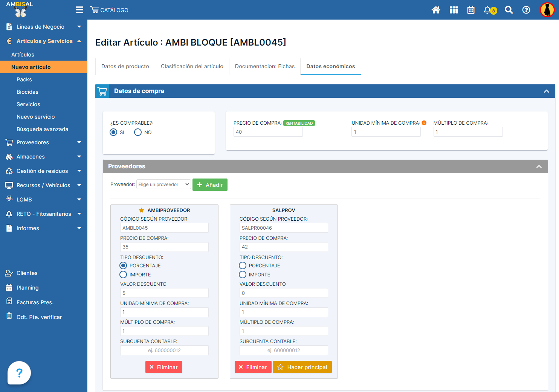The width and height of the screenshot is (559, 392).
Task: Open the Datos de producto tab
Action: click(x=125, y=66)
